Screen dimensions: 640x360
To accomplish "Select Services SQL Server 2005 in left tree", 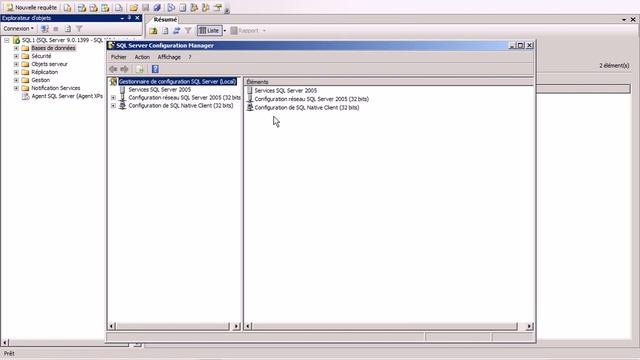I will [160, 89].
